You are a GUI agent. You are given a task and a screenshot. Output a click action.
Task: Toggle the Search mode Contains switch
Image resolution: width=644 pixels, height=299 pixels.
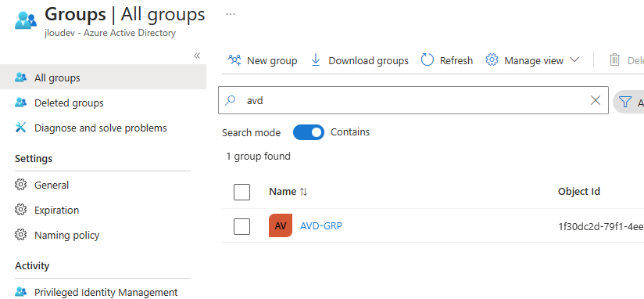tap(309, 132)
